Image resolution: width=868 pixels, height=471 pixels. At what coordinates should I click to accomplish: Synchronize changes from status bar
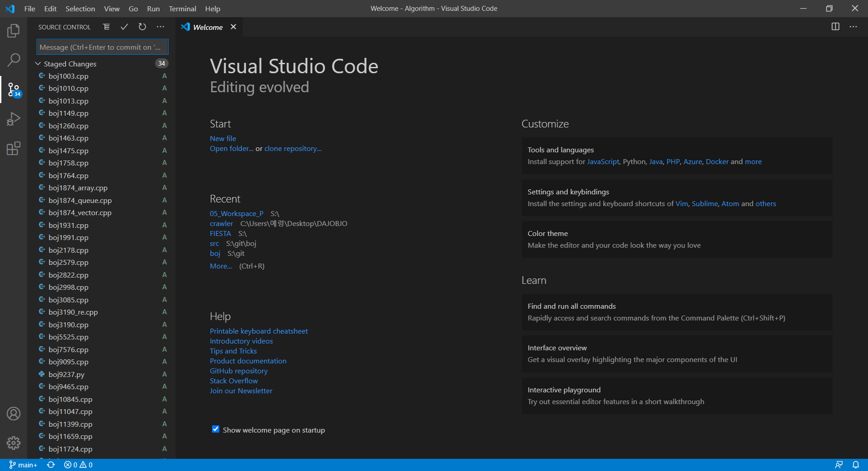(51, 465)
